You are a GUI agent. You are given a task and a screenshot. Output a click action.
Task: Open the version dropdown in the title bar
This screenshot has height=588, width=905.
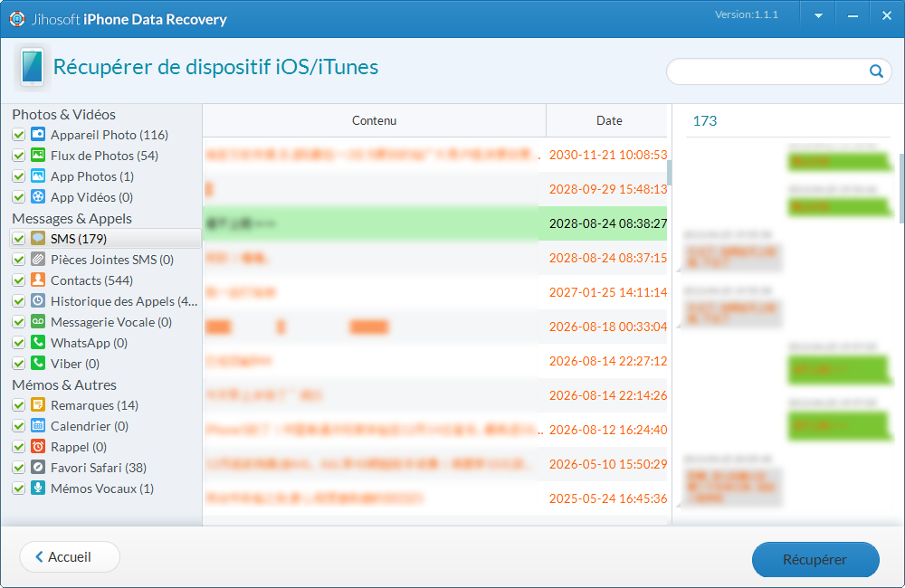pyautogui.click(x=817, y=15)
